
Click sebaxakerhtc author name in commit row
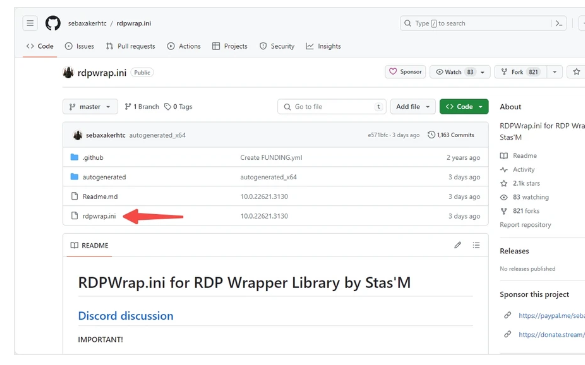pyautogui.click(x=106, y=135)
